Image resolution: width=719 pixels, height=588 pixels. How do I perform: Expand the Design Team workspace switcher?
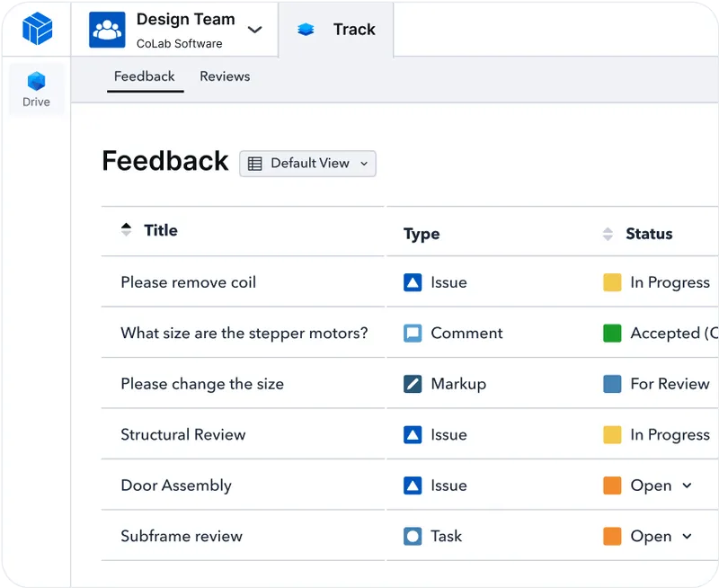(x=254, y=28)
